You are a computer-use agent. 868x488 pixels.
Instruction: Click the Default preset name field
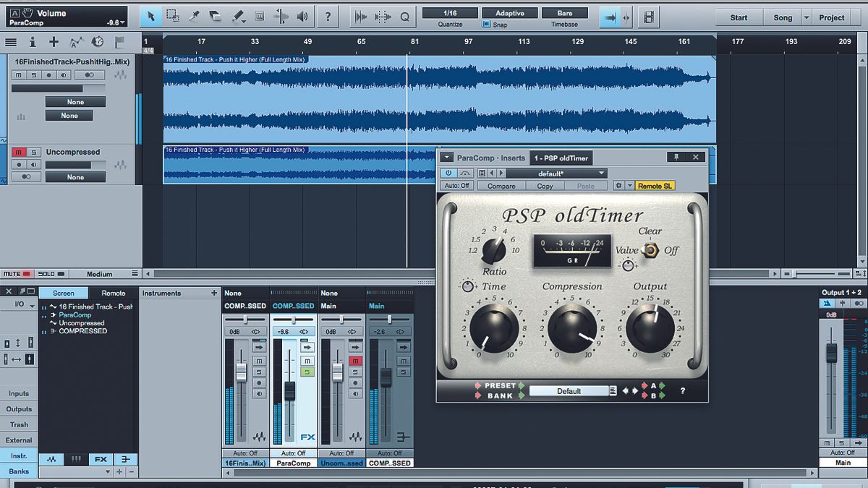(x=571, y=390)
